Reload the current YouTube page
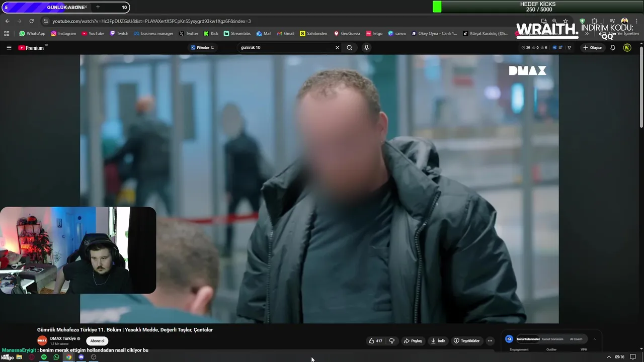This screenshot has width=644, height=362. (x=31, y=21)
